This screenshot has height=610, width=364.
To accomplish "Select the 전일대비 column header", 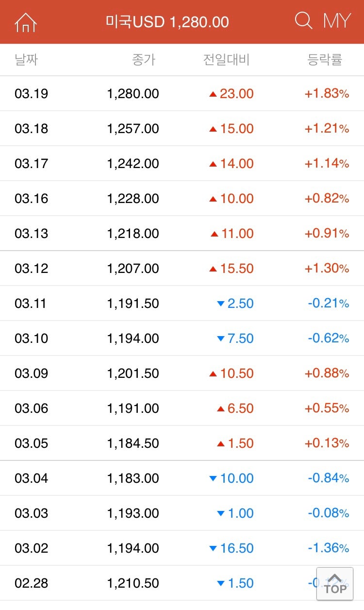I will click(226, 60).
